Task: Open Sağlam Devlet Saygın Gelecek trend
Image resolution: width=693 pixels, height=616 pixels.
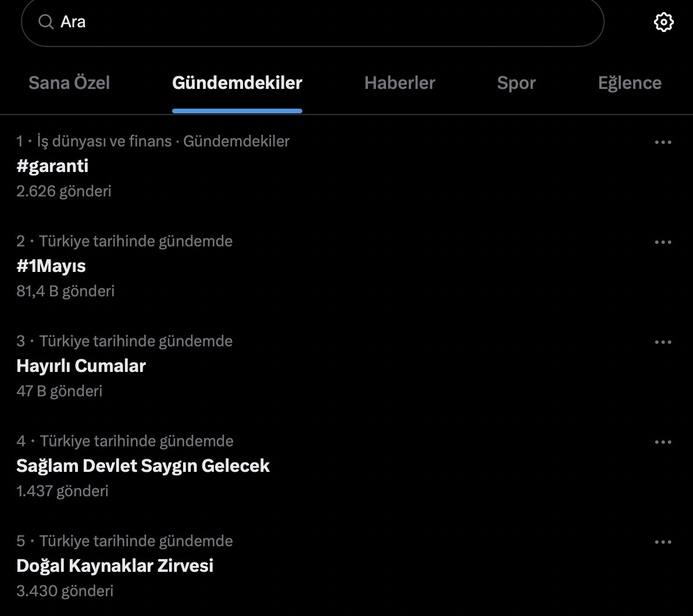Action: 143,466
